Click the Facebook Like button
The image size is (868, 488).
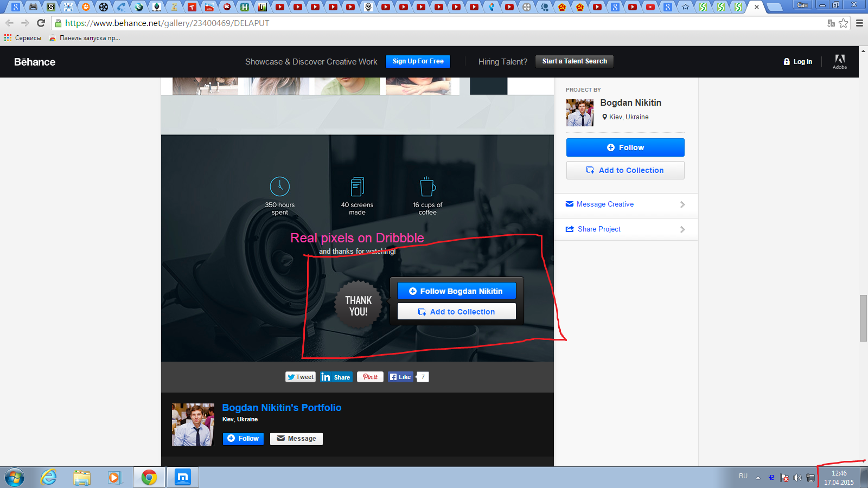click(400, 377)
